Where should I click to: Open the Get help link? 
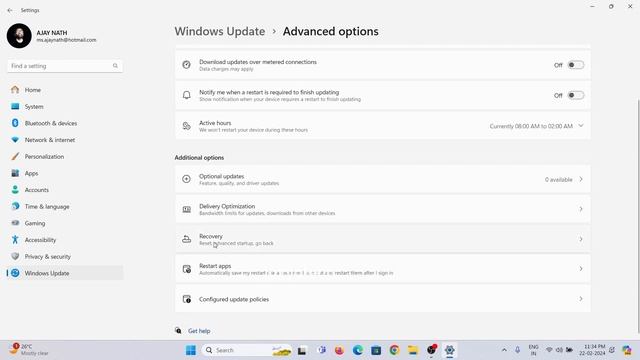pyautogui.click(x=199, y=331)
